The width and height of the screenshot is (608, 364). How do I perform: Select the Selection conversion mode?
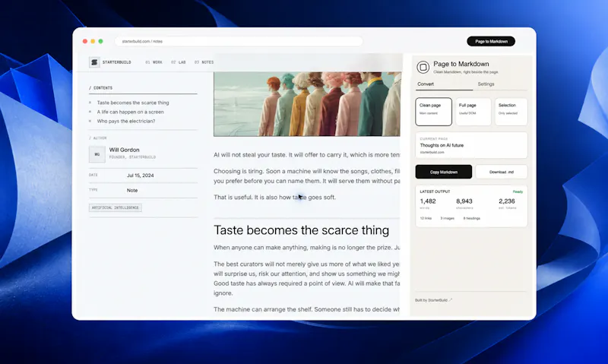(511, 112)
